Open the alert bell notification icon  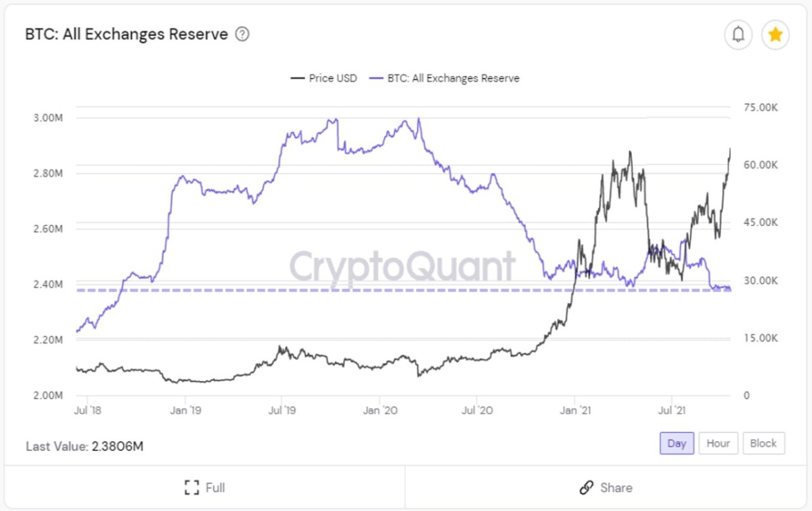pyautogui.click(x=738, y=35)
